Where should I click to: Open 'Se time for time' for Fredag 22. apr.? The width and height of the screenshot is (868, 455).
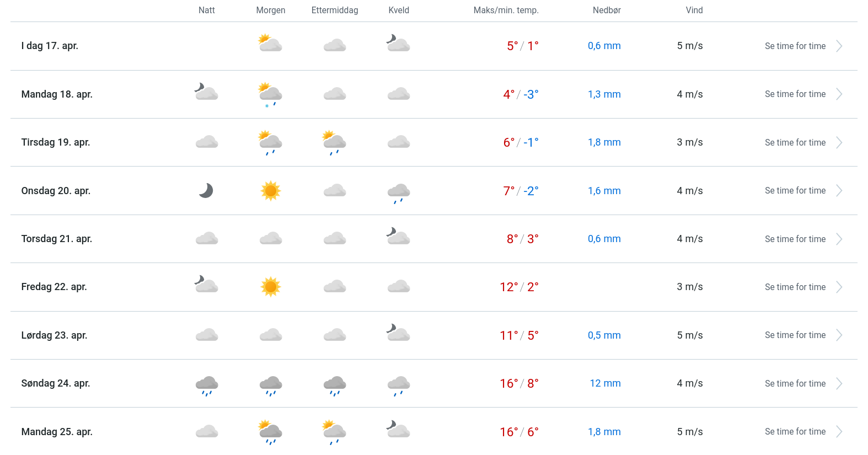coord(795,287)
